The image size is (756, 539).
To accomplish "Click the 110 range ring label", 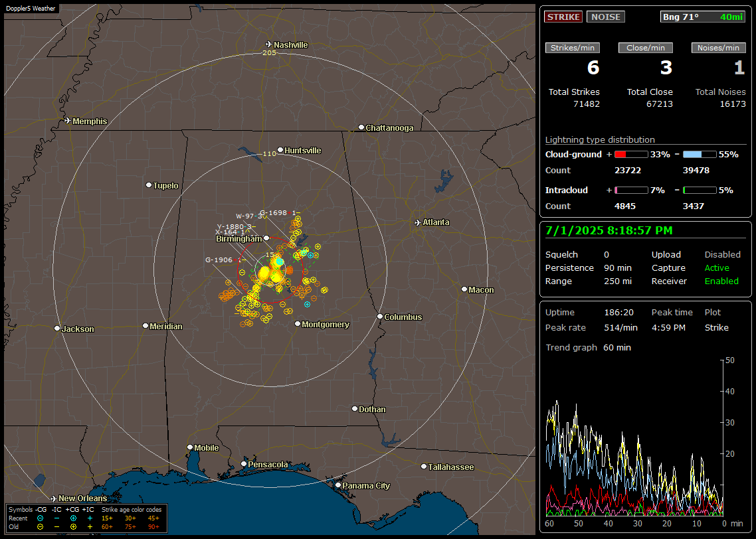I will point(269,153).
